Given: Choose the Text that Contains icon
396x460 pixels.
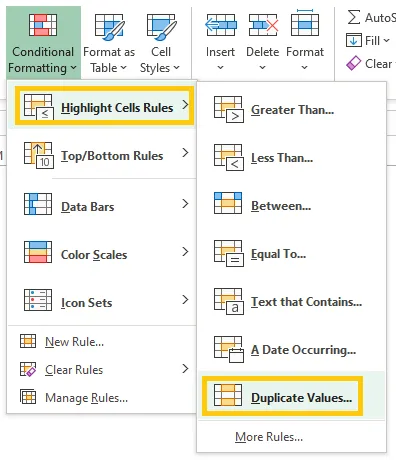Looking at the screenshot, I should (x=229, y=302).
